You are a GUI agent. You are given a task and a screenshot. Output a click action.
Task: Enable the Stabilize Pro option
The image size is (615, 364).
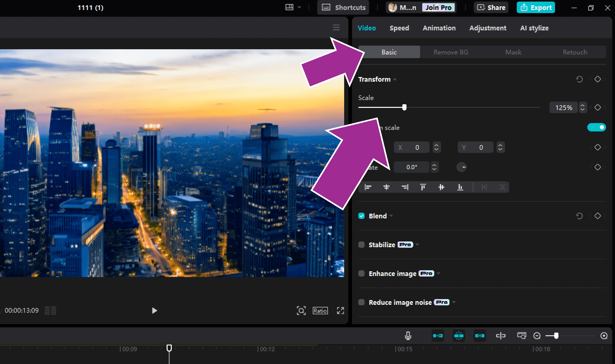click(x=361, y=245)
